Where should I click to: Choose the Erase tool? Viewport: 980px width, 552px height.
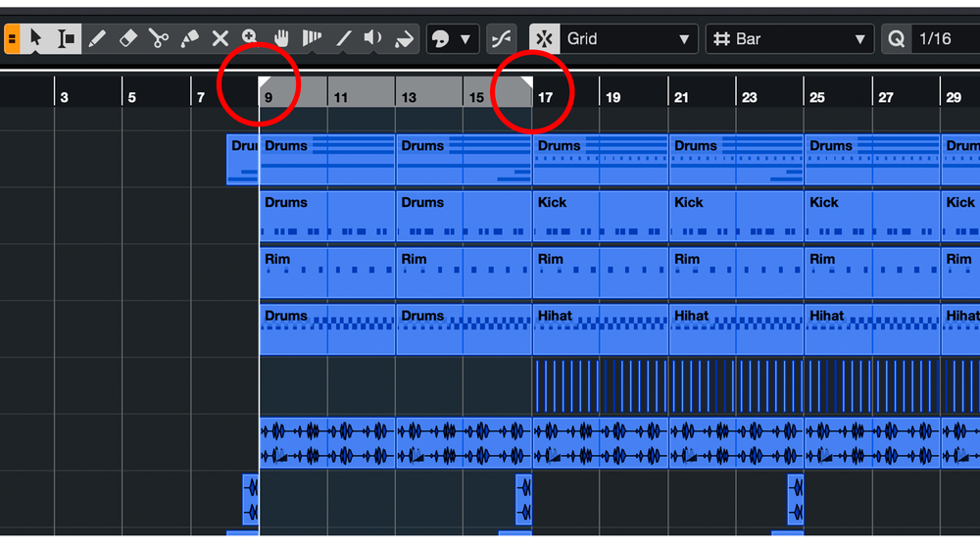pos(127,39)
